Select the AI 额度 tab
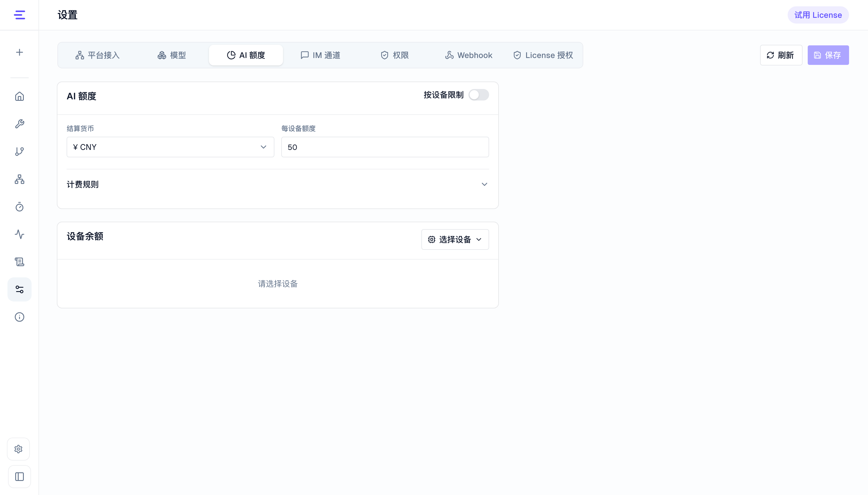Image resolution: width=868 pixels, height=495 pixels. pos(246,55)
